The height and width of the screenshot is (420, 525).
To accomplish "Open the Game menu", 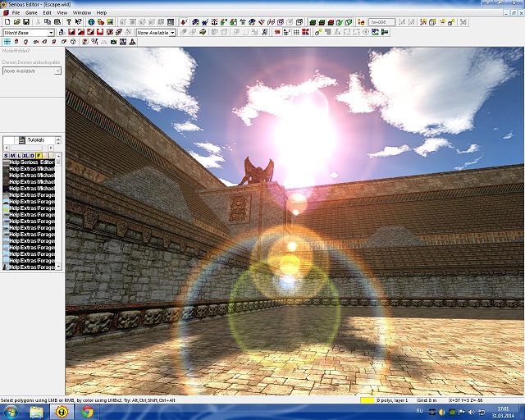I will tap(31, 13).
